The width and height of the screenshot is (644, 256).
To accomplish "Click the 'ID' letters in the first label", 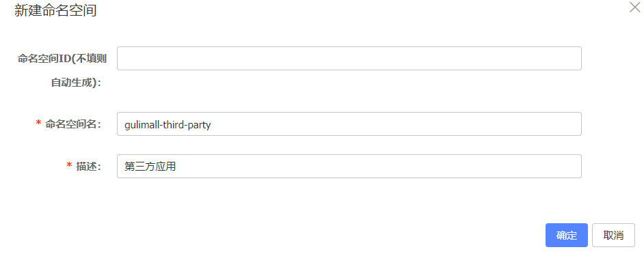I will [64, 59].
